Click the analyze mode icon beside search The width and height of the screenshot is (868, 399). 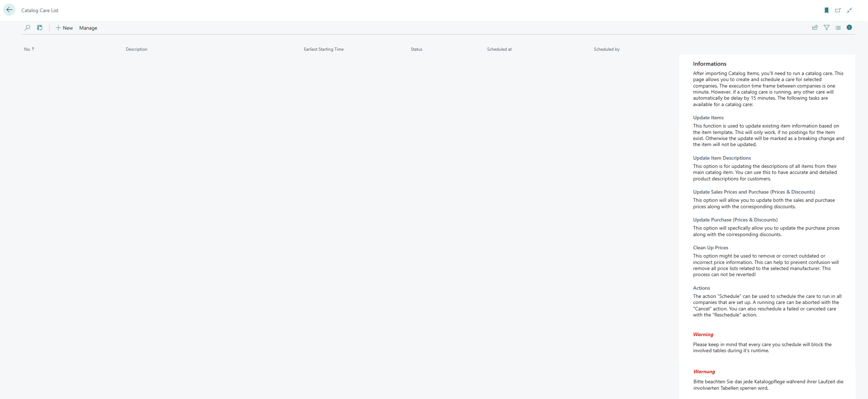(x=40, y=28)
